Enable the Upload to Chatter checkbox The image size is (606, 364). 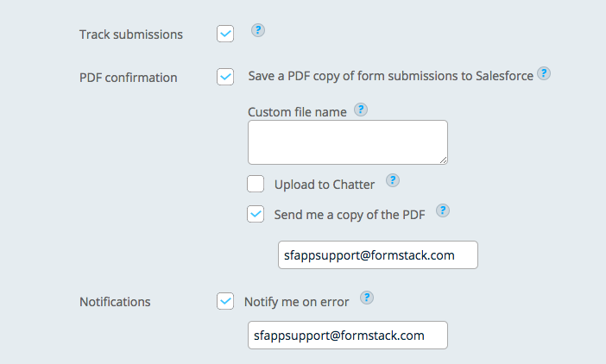pos(256,184)
